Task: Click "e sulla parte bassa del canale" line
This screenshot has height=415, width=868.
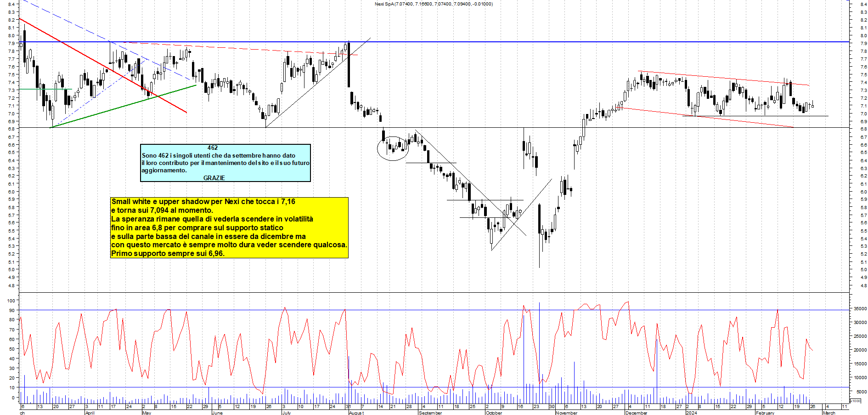Action: [209, 236]
